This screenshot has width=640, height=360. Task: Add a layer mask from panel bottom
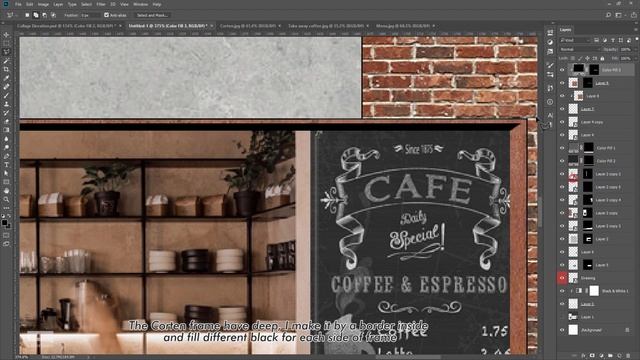(x=592, y=356)
